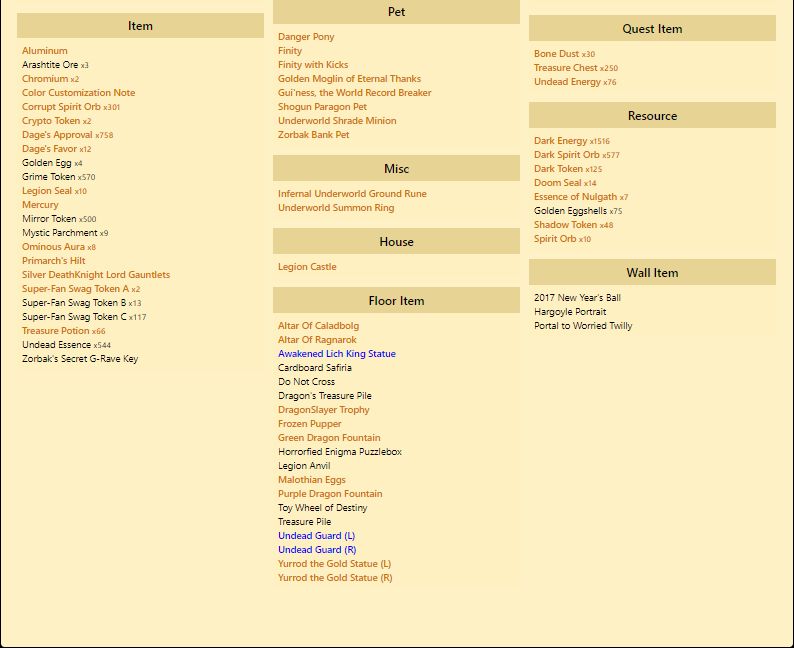Viewport: 794px width, 648px height.
Task: Open the Essence of Nulgath link
Action: [575, 197]
